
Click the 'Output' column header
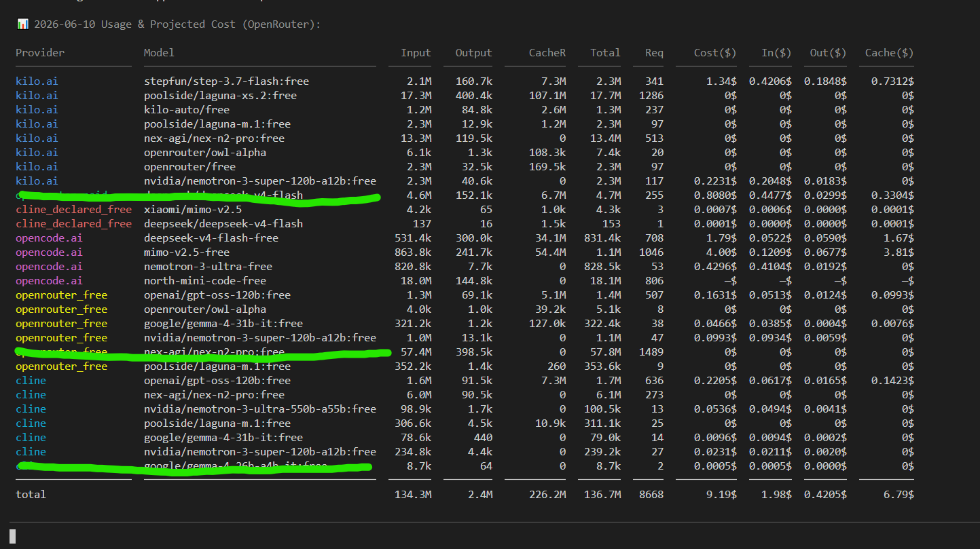click(x=473, y=53)
